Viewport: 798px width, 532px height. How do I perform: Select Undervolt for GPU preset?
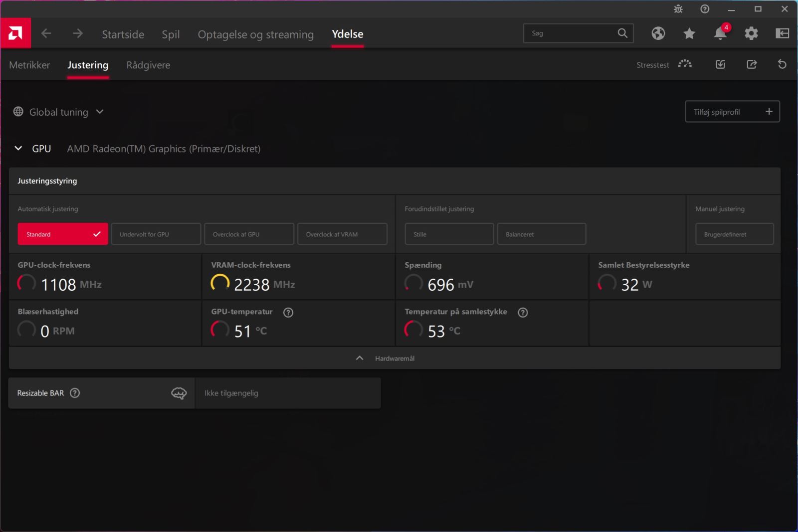pyautogui.click(x=156, y=234)
